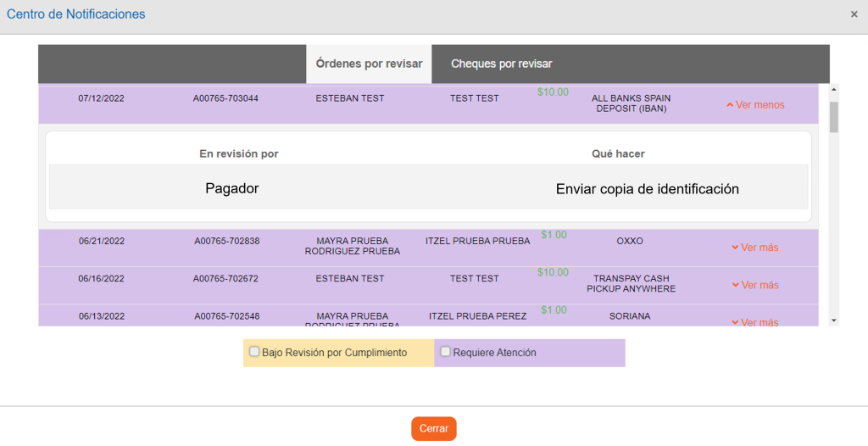Click the $10.00 amount for 07/12/2022 order

tap(553, 92)
